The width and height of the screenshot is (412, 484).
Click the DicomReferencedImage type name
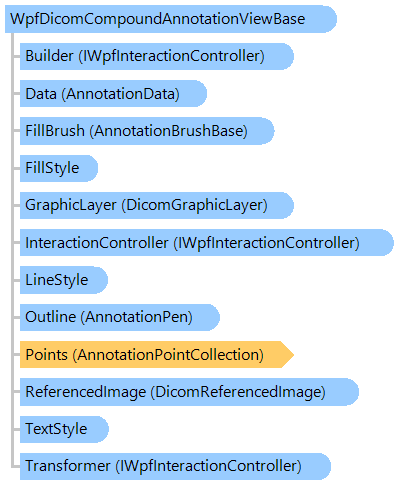click(238, 392)
